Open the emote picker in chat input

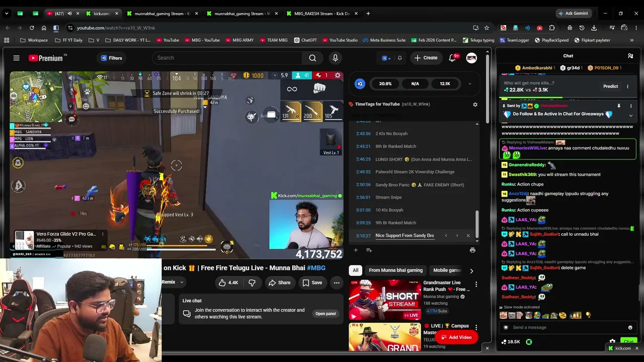(x=630, y=327)
